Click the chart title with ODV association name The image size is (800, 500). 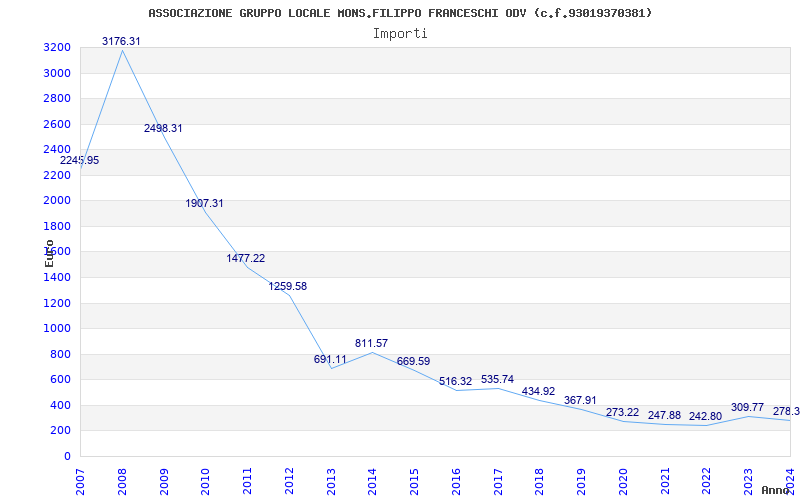click(x=400, y=13)
